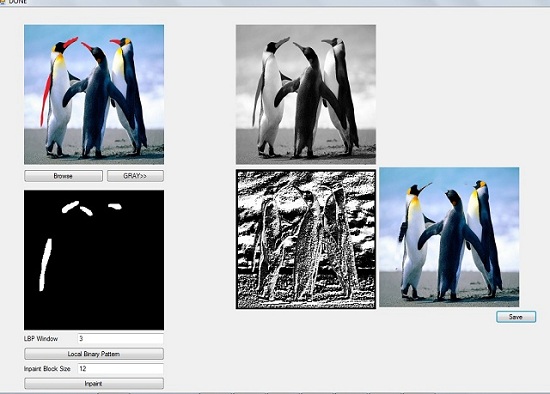
Task: Save the inpainted result
Action: pyautogui.click(x=516, y=316)
